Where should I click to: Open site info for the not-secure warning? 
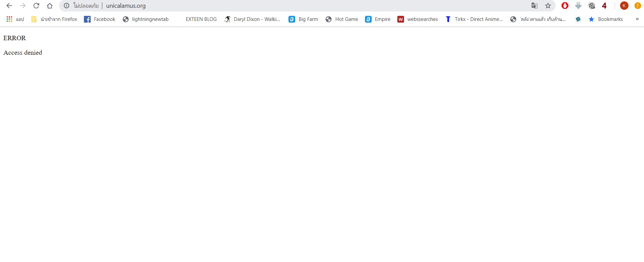(x=67, y=6)
